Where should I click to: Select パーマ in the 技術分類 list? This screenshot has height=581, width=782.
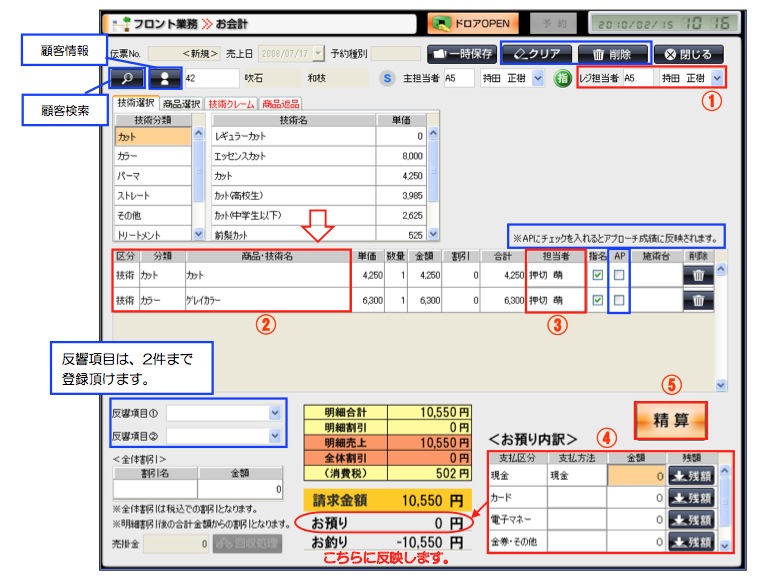(x=150, y=175)
